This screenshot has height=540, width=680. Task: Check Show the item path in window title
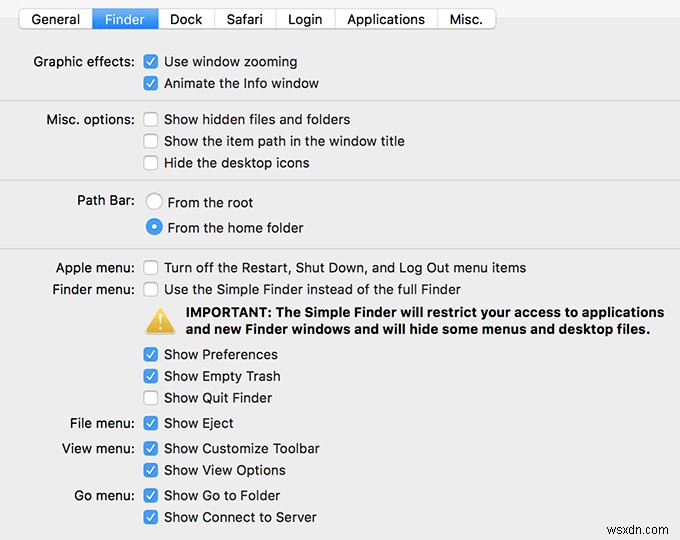click(x=151, y=142)
